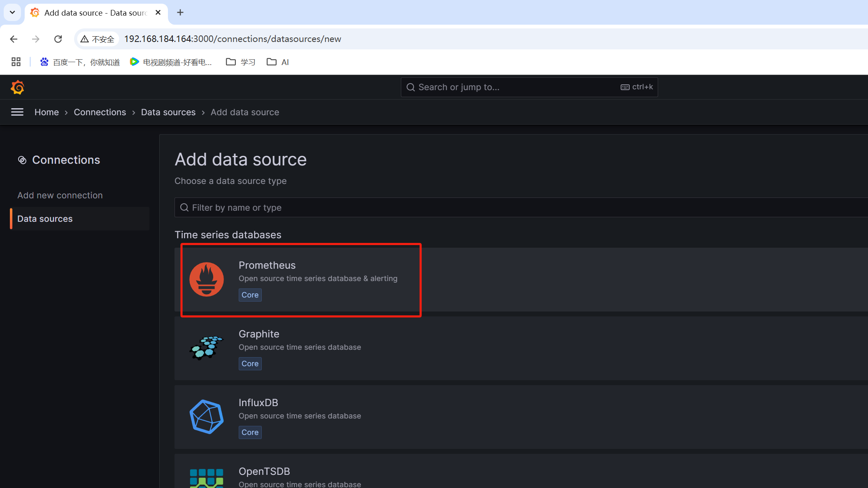This screenshot has width=868, height=488.
Task: Click the Connections sidebar heading
Action: coord(66,160)
